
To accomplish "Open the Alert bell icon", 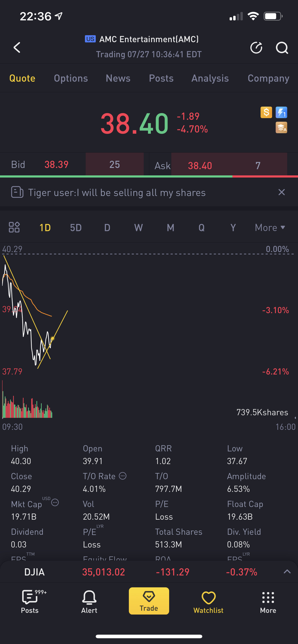I will (89, 602).
